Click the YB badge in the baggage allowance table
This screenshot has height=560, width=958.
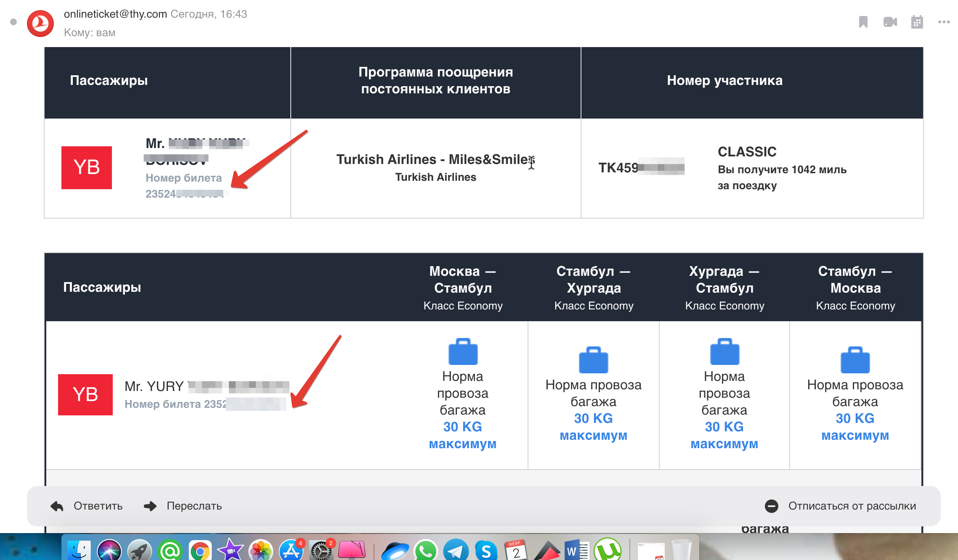point(85,395)
